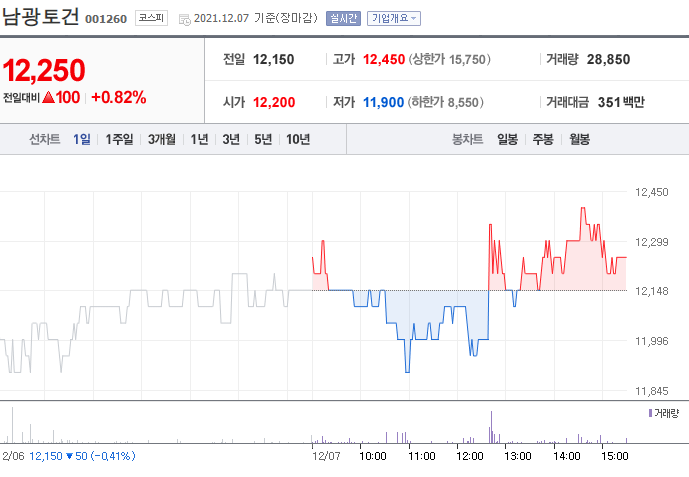Click the 10:00 time axis marker
The width and height of the screenshot is (689, 477).
pyautogui.click(x=373, y=456)
